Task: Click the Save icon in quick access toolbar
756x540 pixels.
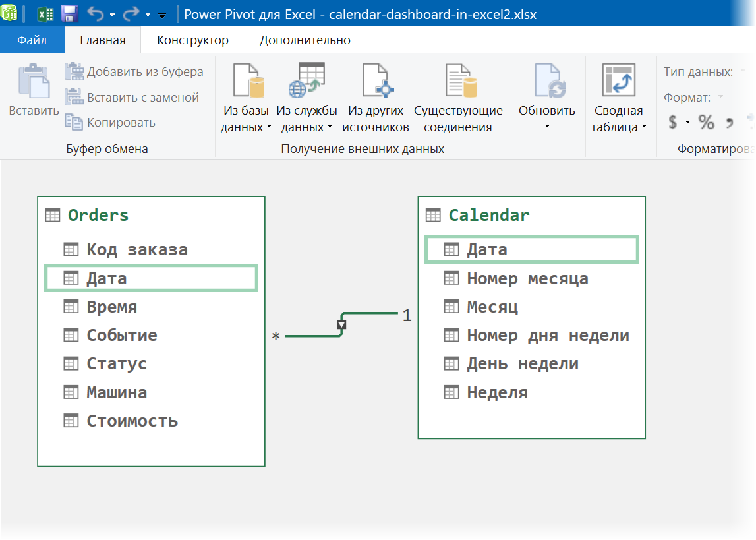Action: [70, 14]
